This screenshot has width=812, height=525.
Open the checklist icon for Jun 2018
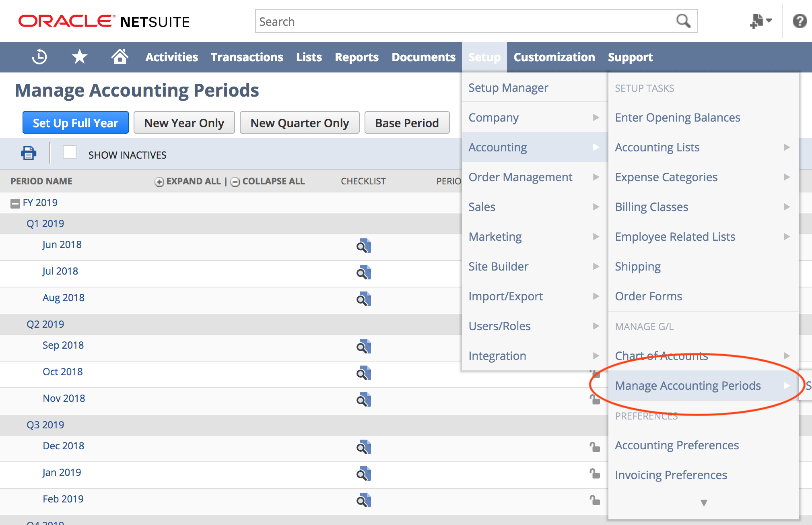[363, 246]
